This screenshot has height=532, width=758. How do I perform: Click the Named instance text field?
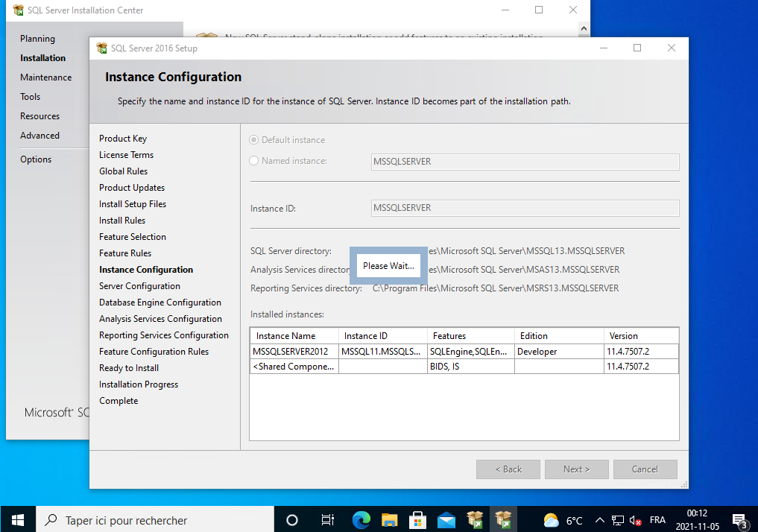click(524, 162)
